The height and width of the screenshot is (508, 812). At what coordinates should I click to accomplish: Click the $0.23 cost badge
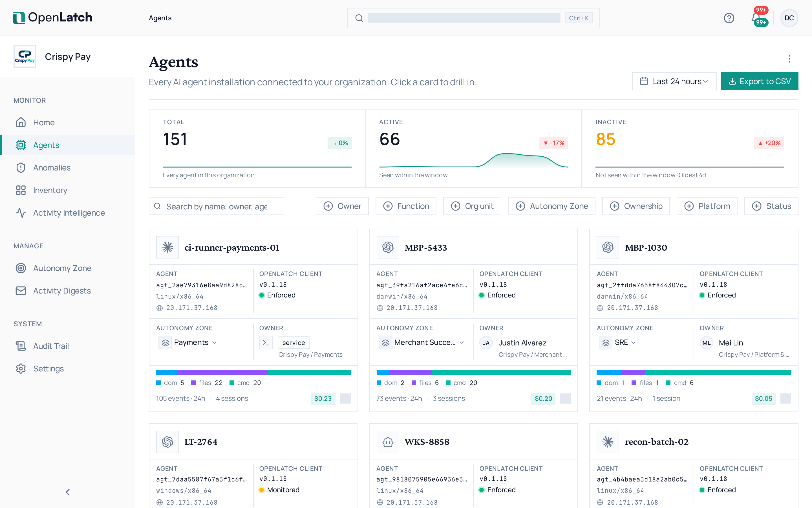click(323, 398)
